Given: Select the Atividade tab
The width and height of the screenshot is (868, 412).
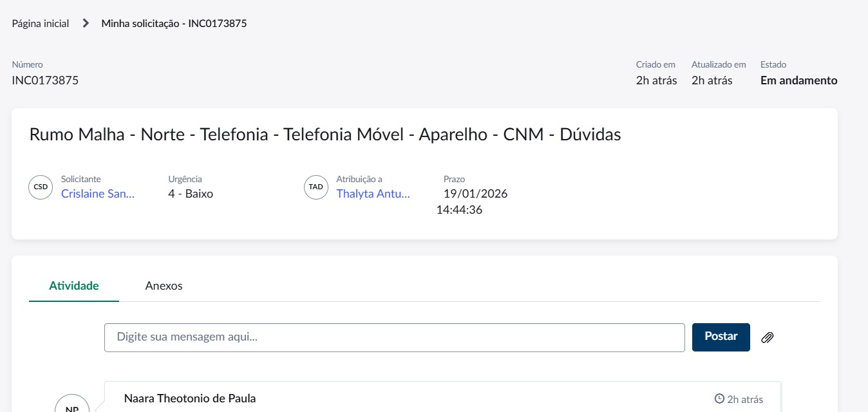Looking at the screenshot, I should tap(74, 286).
